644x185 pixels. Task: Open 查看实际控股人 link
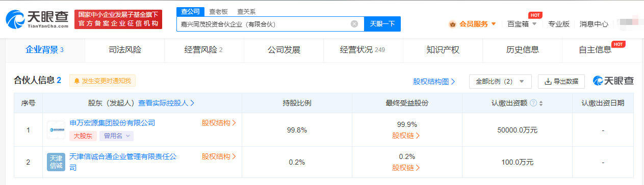166,103
